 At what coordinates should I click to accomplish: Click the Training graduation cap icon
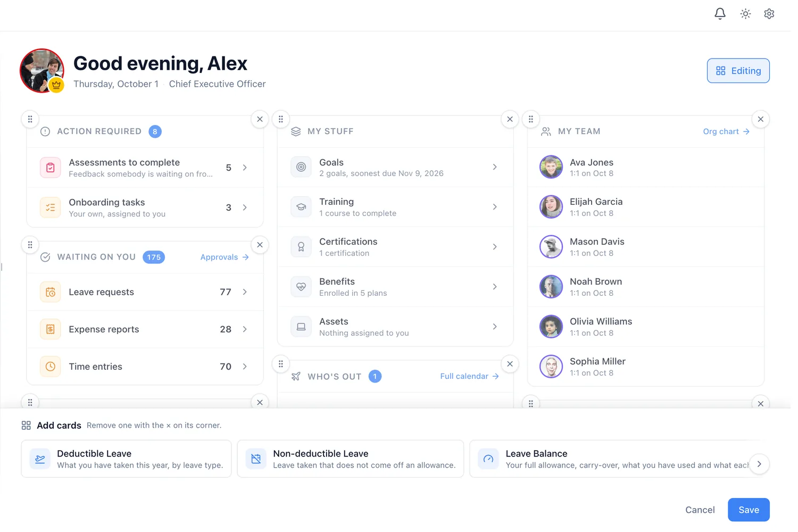(x=301, y=207)
